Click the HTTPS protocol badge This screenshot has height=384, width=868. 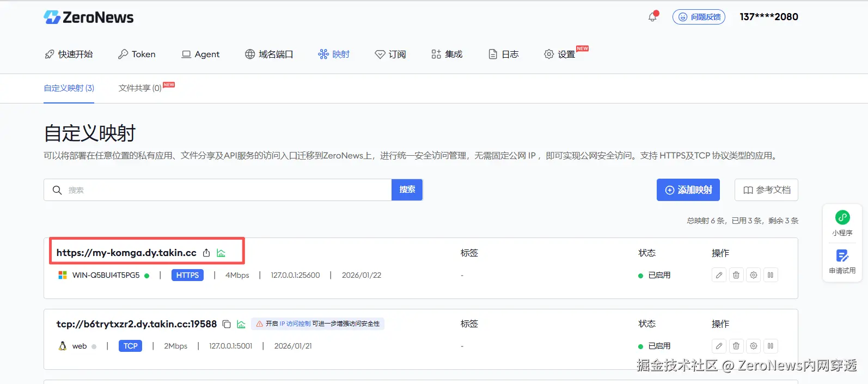pyautogui.click(x=187, y=275)
